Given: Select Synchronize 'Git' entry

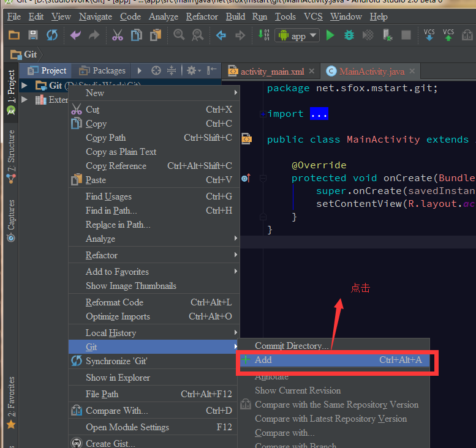Looking at the screenshot, I should click(x=154, y=361).
